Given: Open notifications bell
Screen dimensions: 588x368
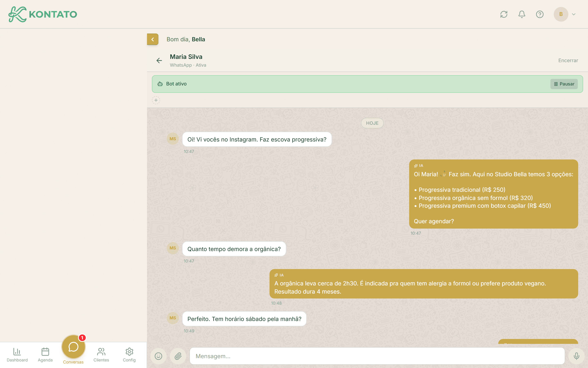Looking at the screenshot, I should click(522, 14).
